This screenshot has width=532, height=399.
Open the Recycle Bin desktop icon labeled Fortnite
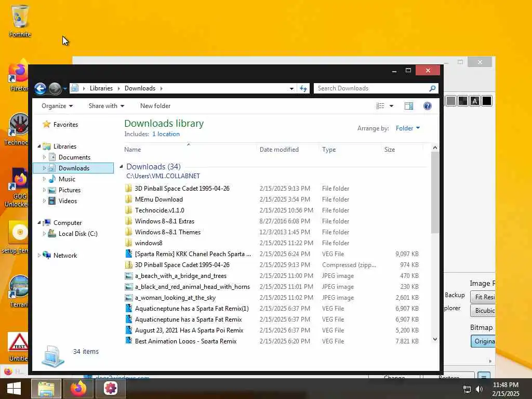pos(20,21)
